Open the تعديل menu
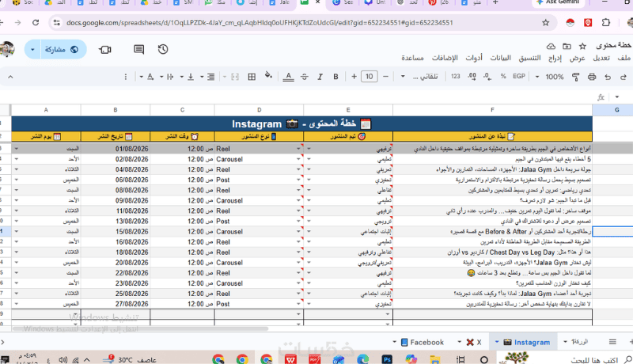The image size is (633, 364). pyautogui.click(x=601, y=58)
